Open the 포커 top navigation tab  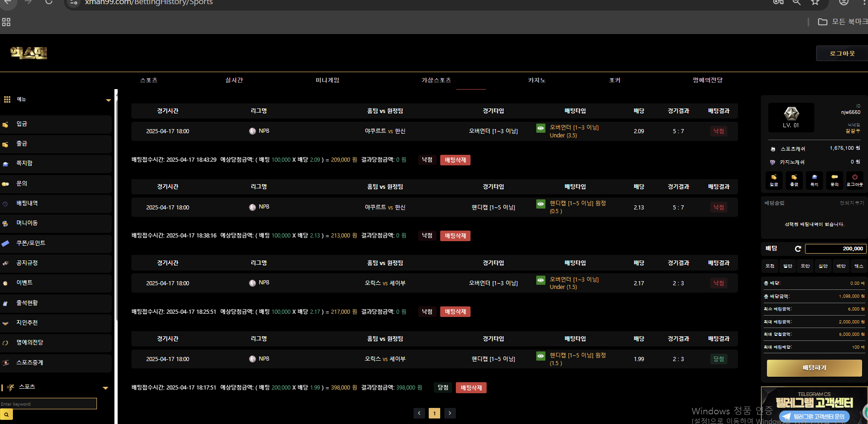point(614,80)
